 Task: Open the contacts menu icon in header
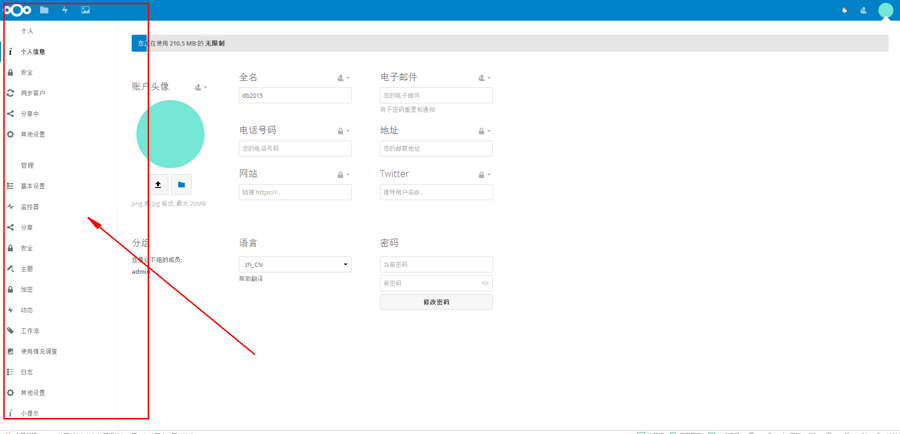(863, 10)
